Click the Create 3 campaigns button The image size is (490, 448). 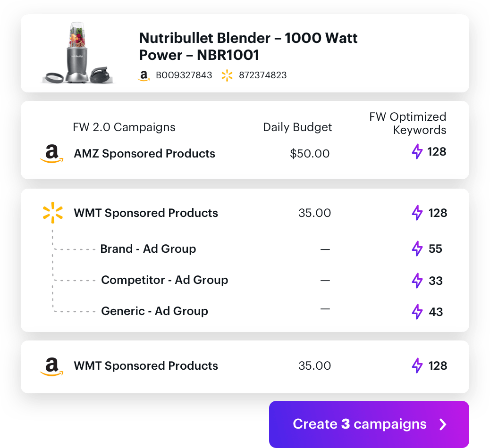(x=369, y=424)
